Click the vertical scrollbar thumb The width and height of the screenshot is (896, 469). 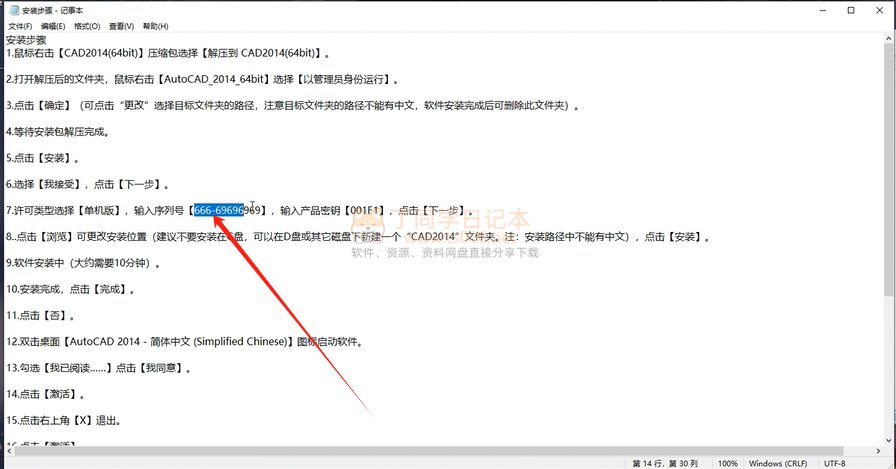(889, 170)
